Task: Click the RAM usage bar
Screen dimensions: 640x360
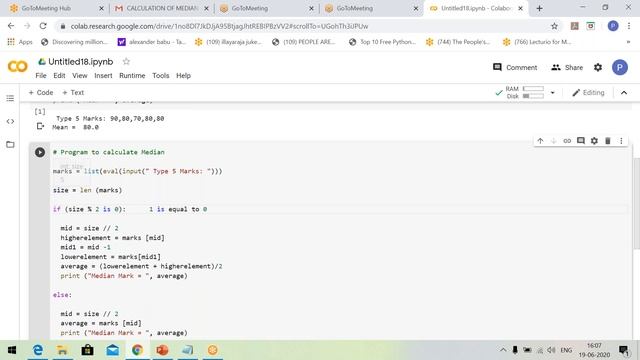Action: [533, 89]
